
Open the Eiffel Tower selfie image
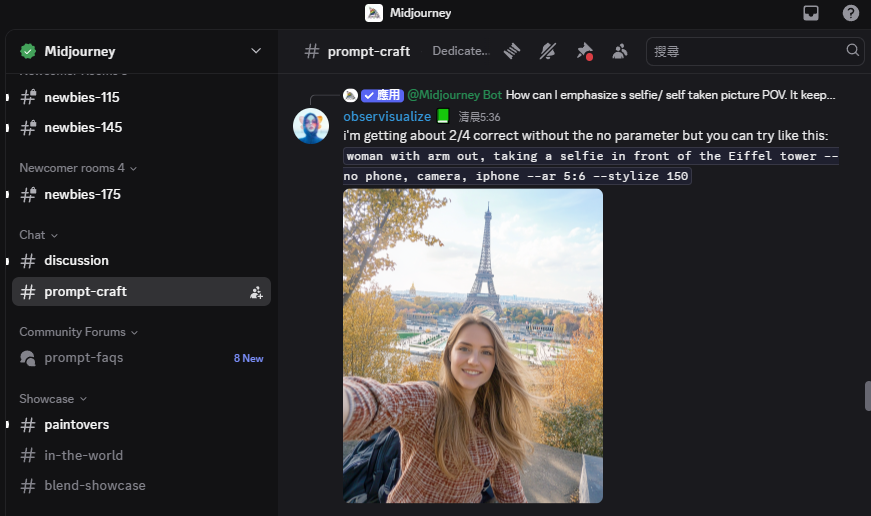click(x=473, y=345)
